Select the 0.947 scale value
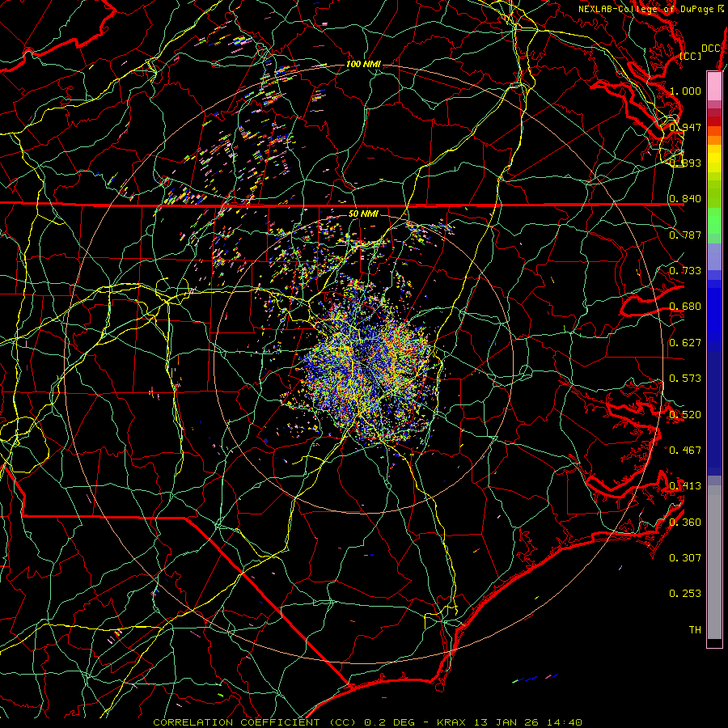728x728 pixels. click(685, 127)
